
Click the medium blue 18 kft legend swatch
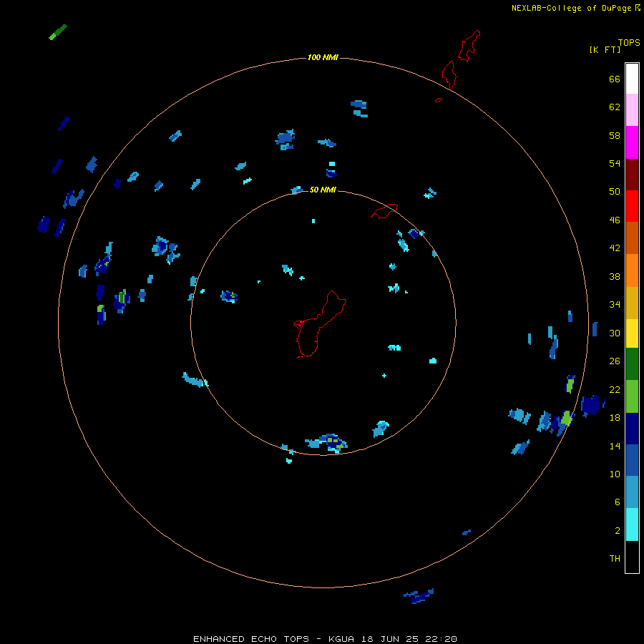[x=632, y=460]
